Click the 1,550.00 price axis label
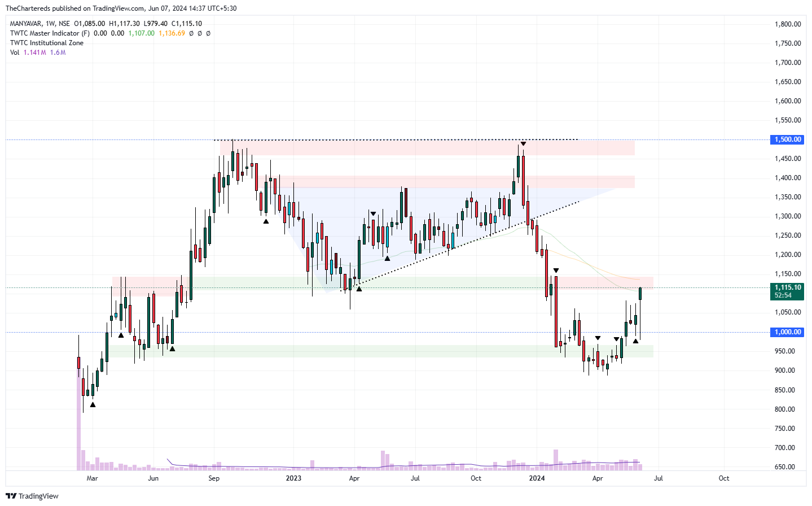The width and height of the screenshot is (812, 506). [788, 120]
